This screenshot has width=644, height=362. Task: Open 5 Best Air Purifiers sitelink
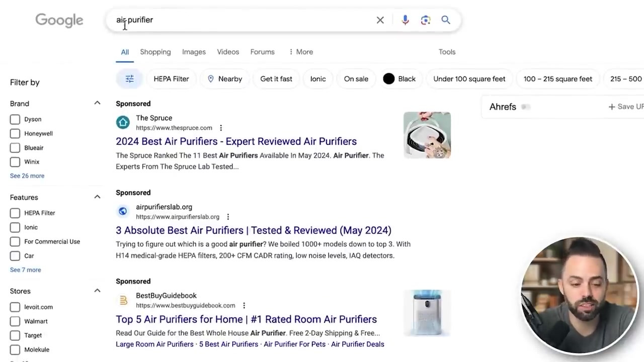pos(228,344)
